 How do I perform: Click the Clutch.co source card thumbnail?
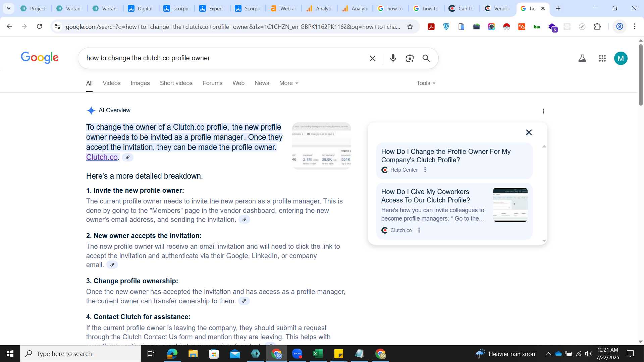tap(510, 205)
